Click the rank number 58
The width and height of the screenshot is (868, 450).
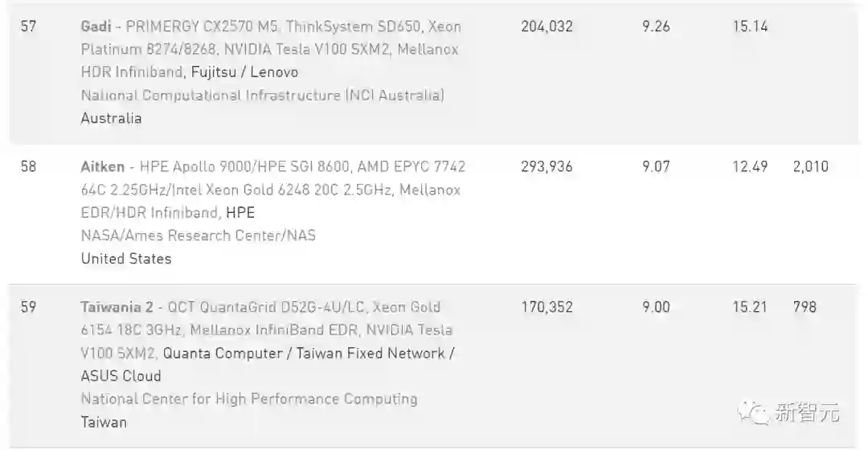pyautogui.click(x=28, y=167)
